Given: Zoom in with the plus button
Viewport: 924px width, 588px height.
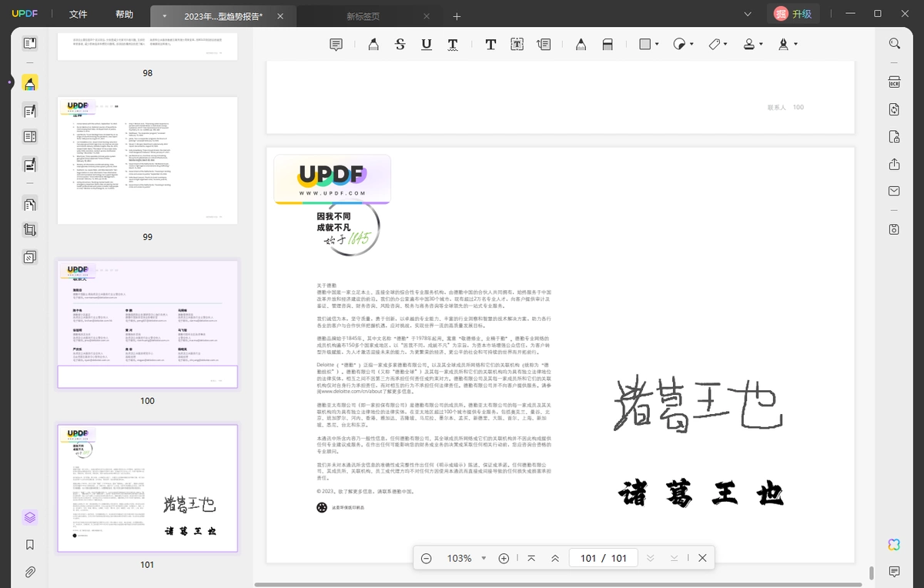Looking at the screenshot, I should [504, 558].
